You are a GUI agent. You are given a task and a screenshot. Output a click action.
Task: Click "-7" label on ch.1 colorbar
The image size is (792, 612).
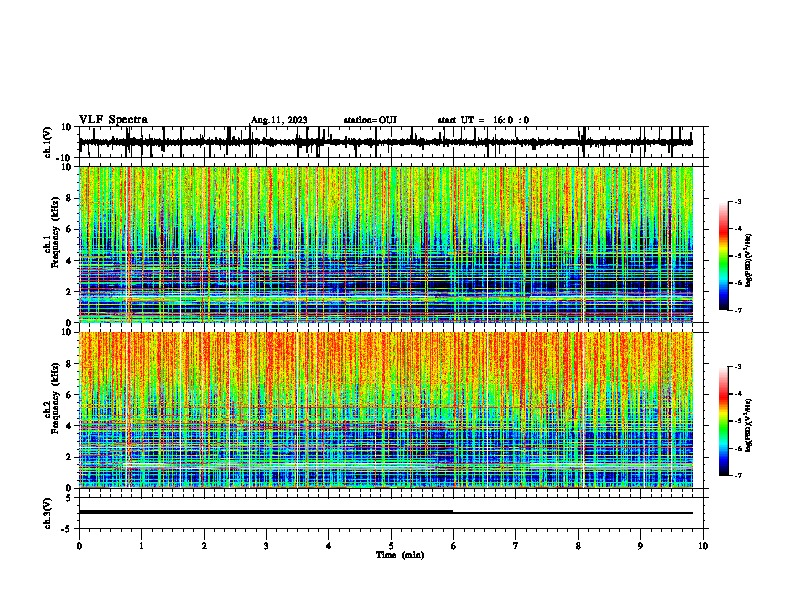coord(737,310)
